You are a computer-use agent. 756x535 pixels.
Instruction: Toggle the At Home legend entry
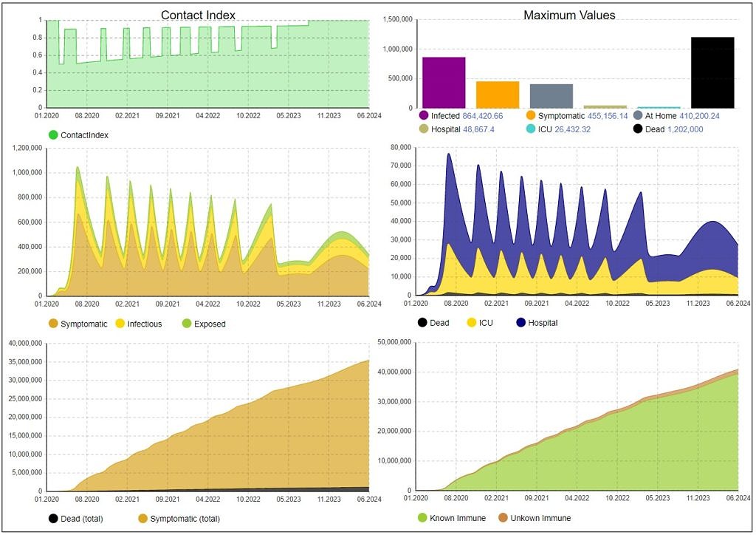click(676, 116)
